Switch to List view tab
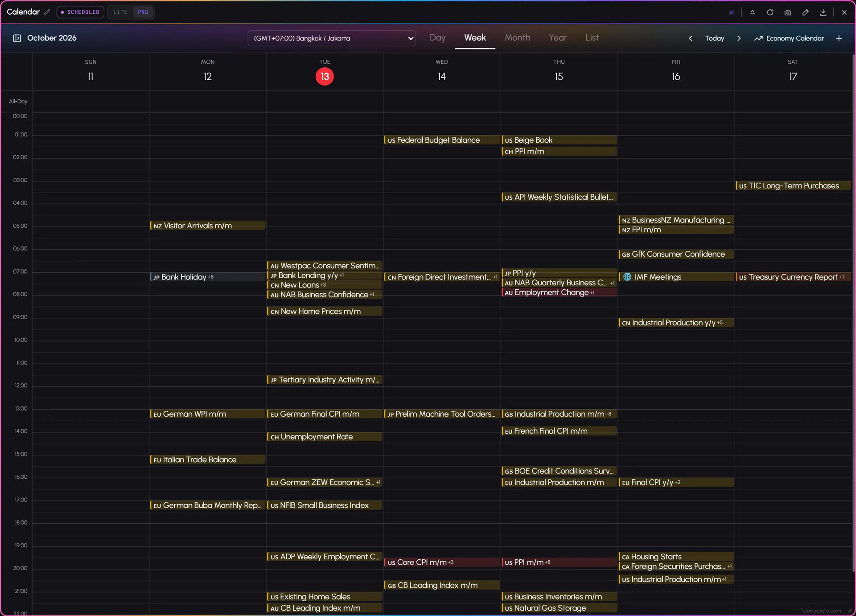This screenshot has width=856, height=616. 592,38
